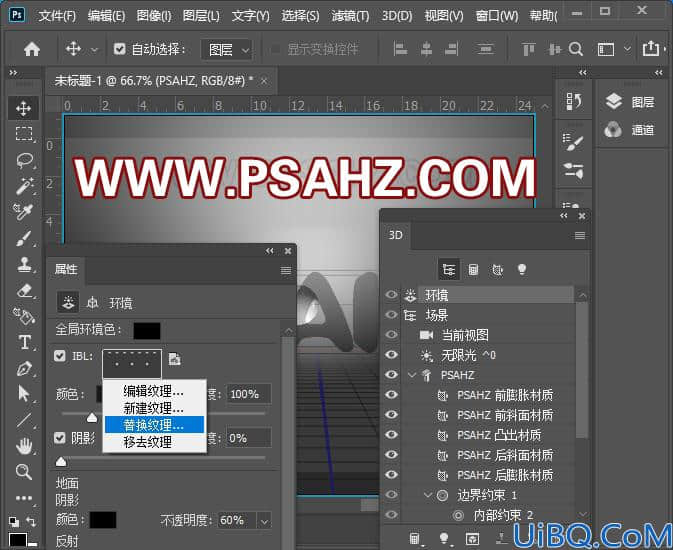Collapse the PSAHZ mesh tree node
673x550 pixels.
pyautogui.click(x=412, y=375)
